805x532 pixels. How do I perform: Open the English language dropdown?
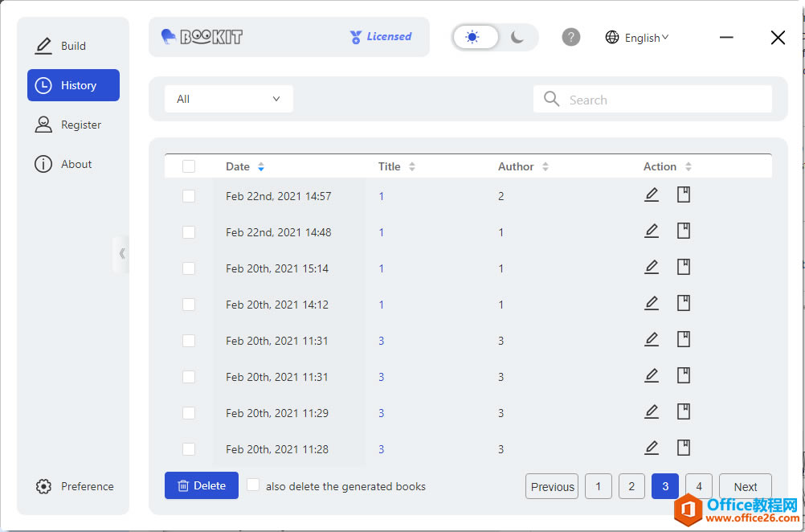click(637, 38)
